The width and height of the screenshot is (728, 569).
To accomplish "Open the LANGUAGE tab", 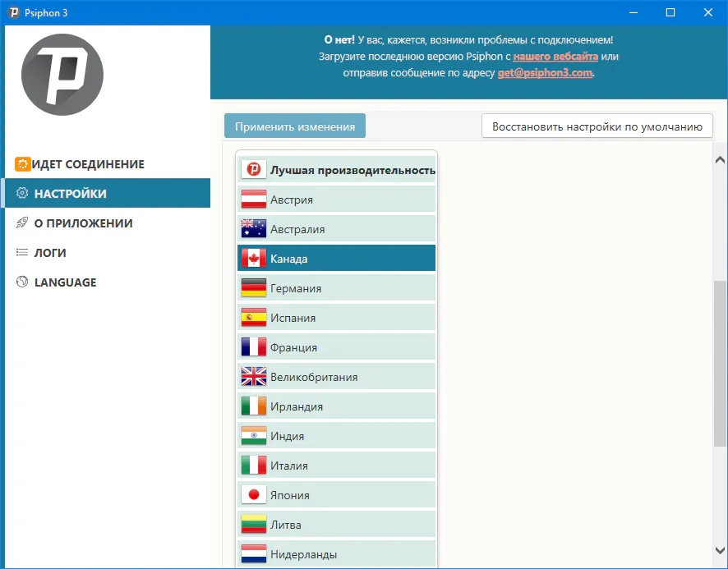I will [x=108, y=282].
